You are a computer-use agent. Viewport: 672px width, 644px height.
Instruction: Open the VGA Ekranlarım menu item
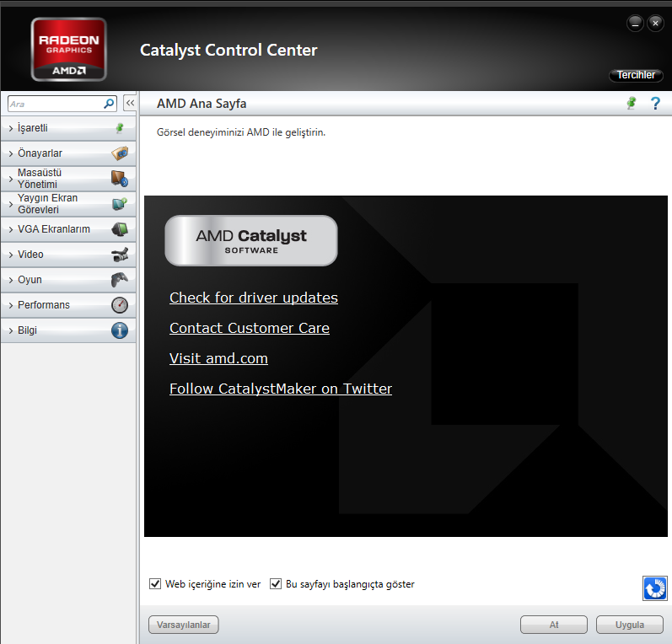tap(68, 229)
